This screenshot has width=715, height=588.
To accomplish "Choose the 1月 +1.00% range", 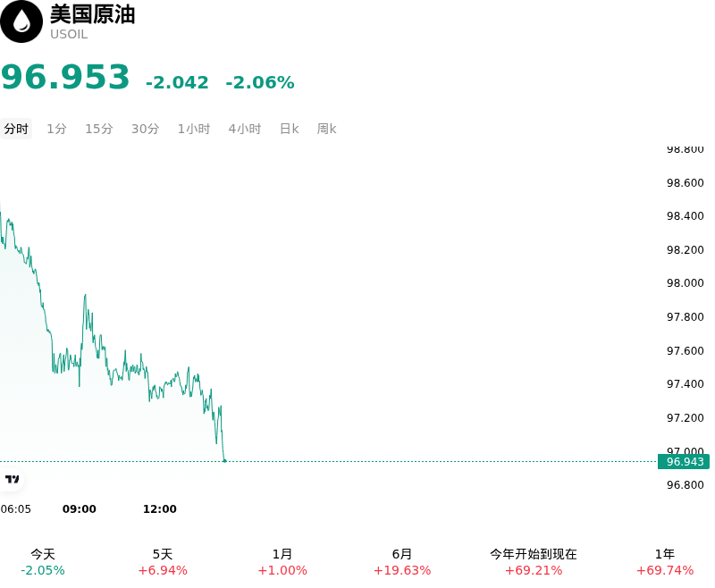I will [x=282, y=562].
